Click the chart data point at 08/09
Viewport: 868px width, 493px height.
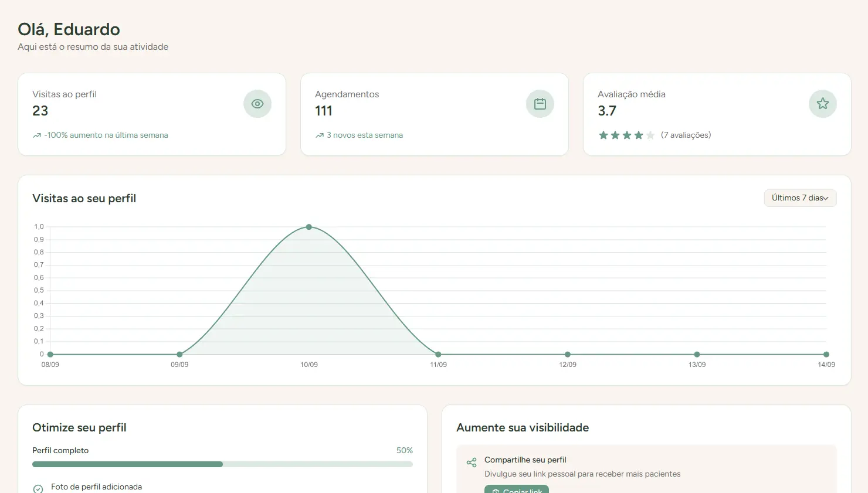[50, 355]
